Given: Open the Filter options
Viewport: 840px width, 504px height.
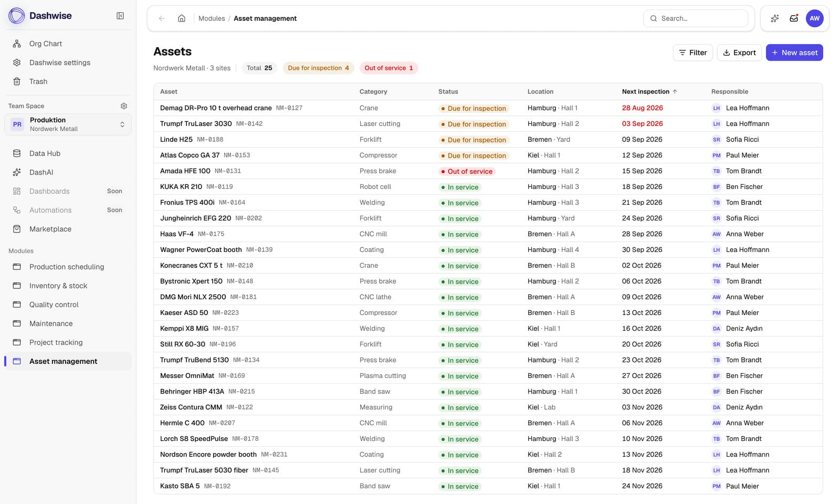Looking at the screenshot, I should [693, 52].
